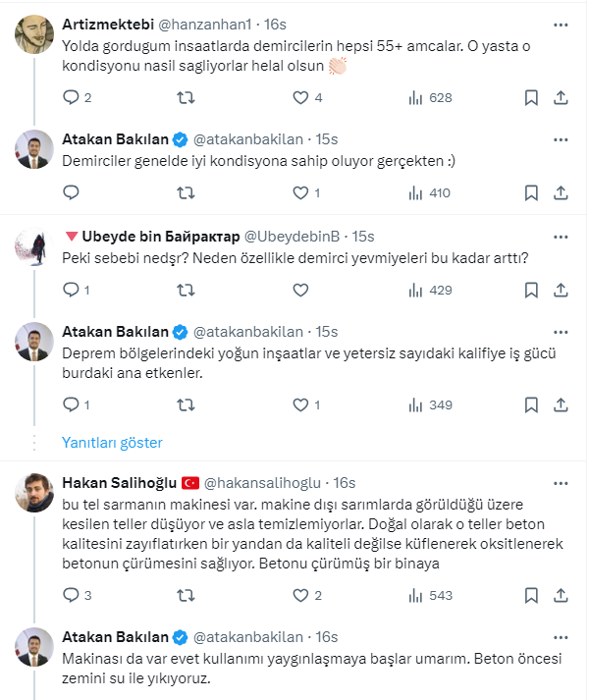Share Ubeyde bin Байрактар's tweet
The height and width of the screenshot is (700, 589).
point(561,290)
